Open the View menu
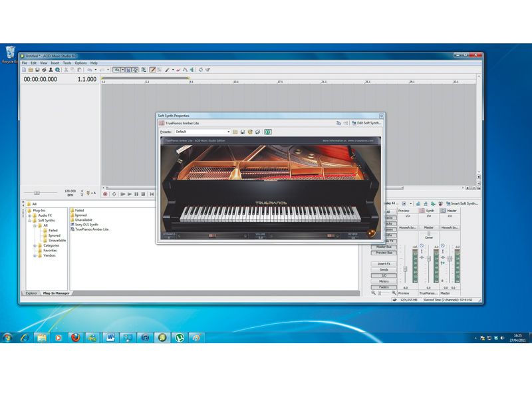The width and height of the screenshot is (532, 399). click(x=44, y=63)
